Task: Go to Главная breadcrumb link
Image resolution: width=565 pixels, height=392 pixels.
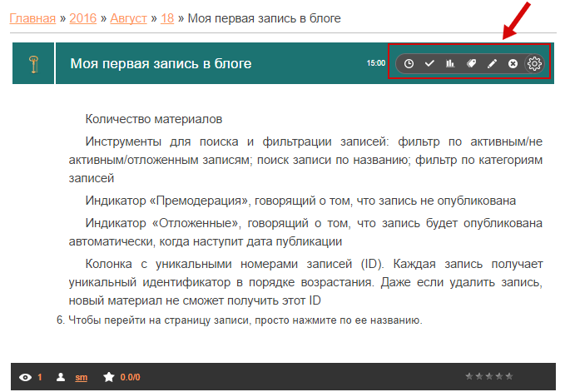Action: coord(32,17)
